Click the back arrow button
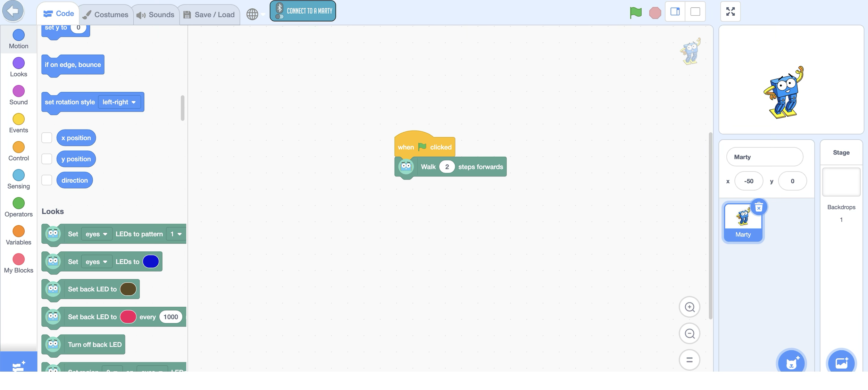 coord(13,11)
